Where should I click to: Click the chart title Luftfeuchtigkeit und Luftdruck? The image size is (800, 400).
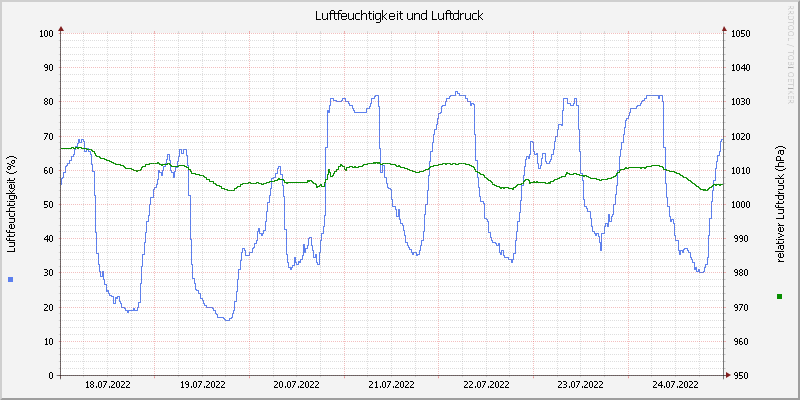click(x=399, y=16)
